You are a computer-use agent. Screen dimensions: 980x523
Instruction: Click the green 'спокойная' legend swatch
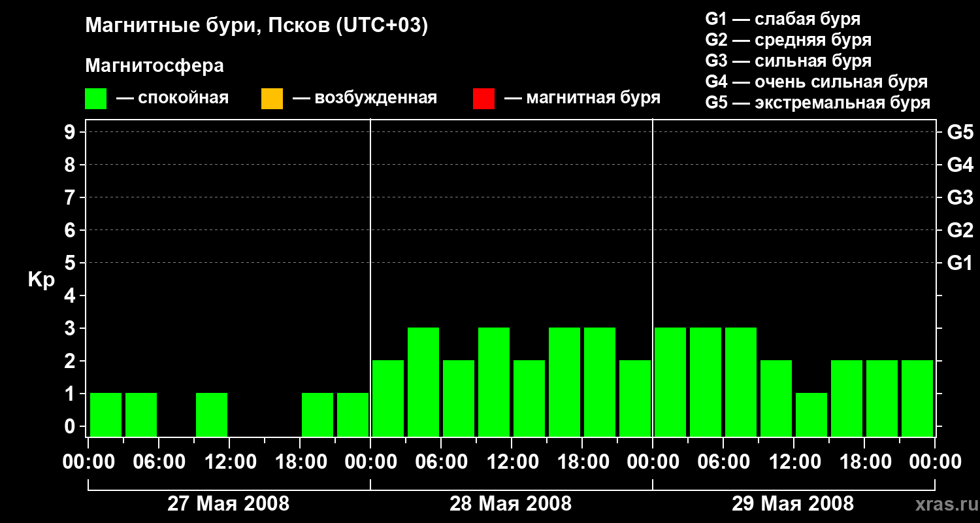(x=96, y=99)
